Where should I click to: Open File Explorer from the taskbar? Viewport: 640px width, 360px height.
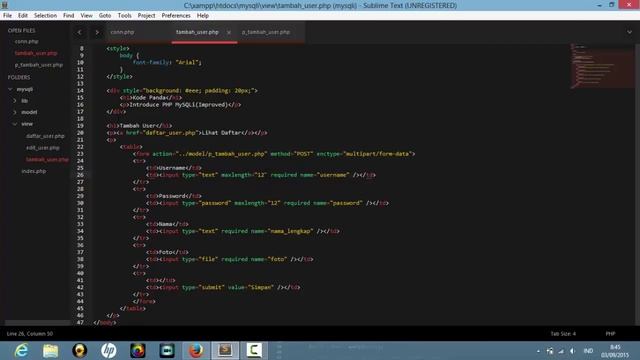tap(50, 351)
